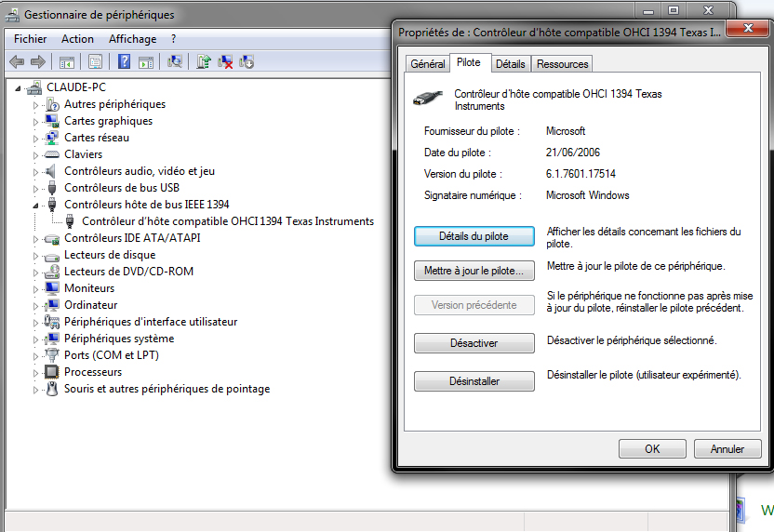Click the Lecteurs de disque icon

click(52, 256)
